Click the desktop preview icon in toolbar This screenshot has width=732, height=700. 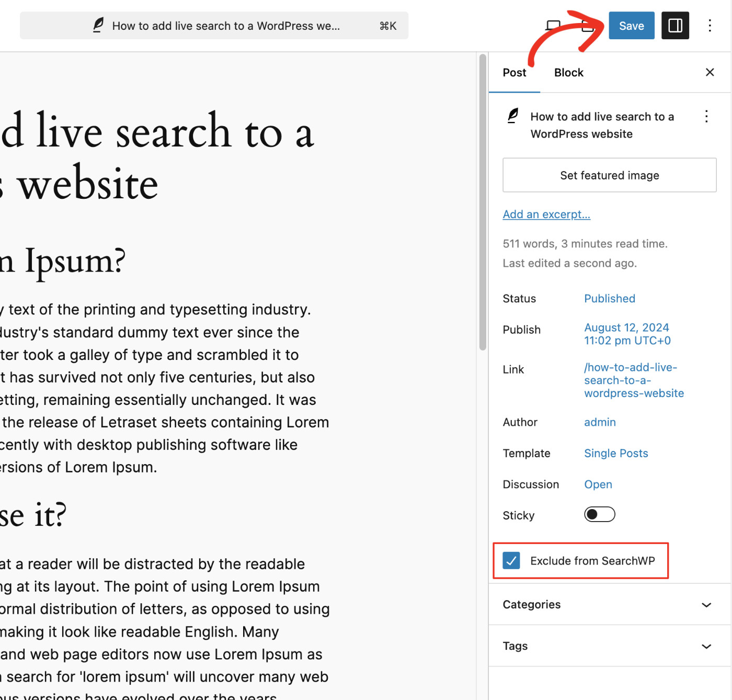pos(553,25)
